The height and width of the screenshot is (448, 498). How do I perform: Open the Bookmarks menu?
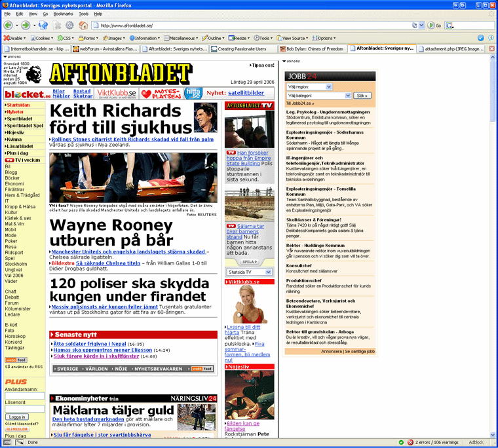pyautogui.click(x=63, y=14)
